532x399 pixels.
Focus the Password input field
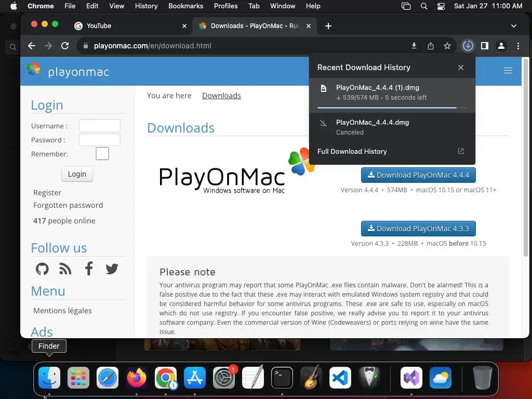click(99, 139)
